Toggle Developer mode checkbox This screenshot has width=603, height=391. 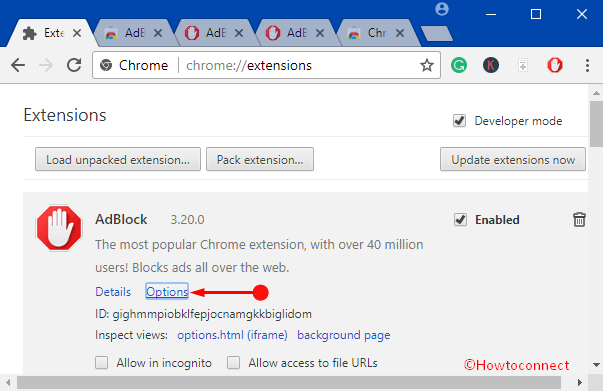point(459,121)
